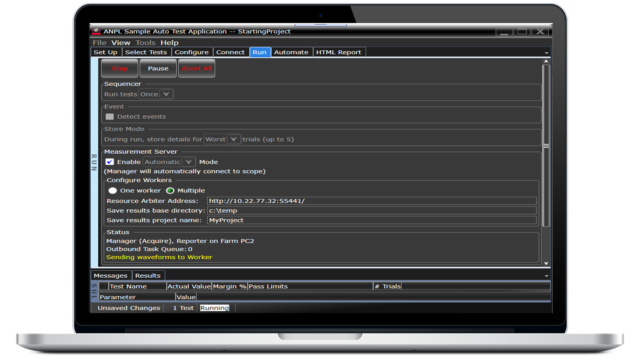Select the One worker radio button
Viewport: 644px width, 362px height.
[x=113, y=191]
